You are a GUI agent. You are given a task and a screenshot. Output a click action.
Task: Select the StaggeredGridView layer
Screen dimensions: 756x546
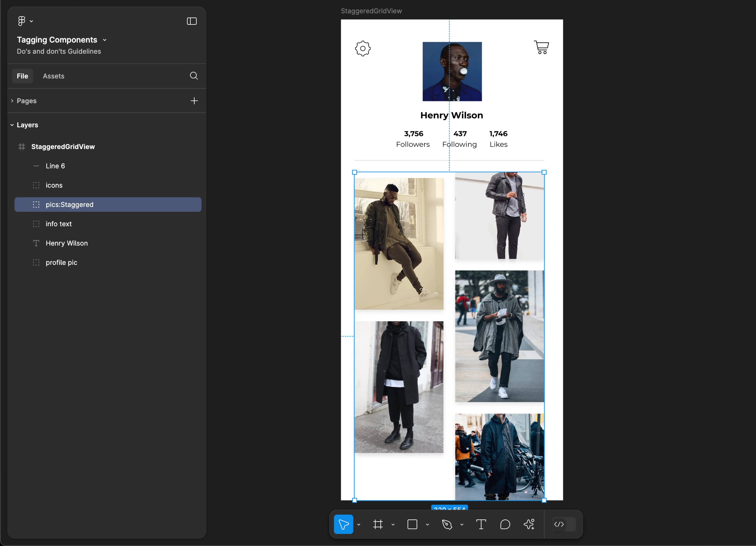tap(108, 147)
